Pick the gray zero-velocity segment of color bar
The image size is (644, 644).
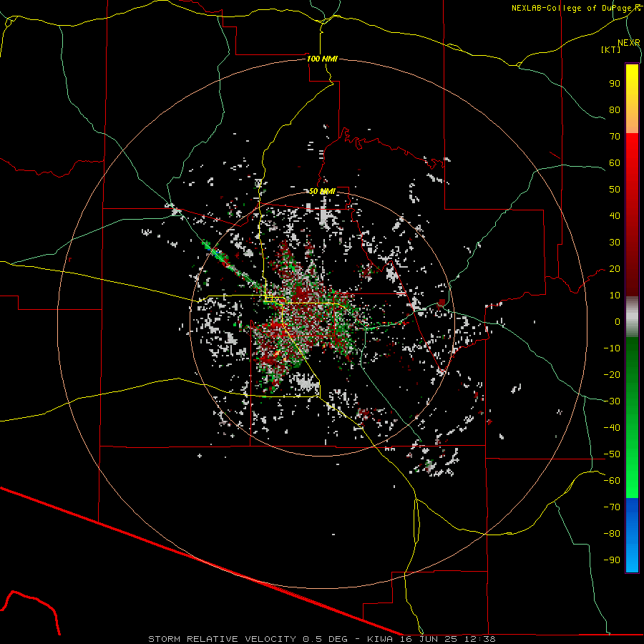[632, 317]
